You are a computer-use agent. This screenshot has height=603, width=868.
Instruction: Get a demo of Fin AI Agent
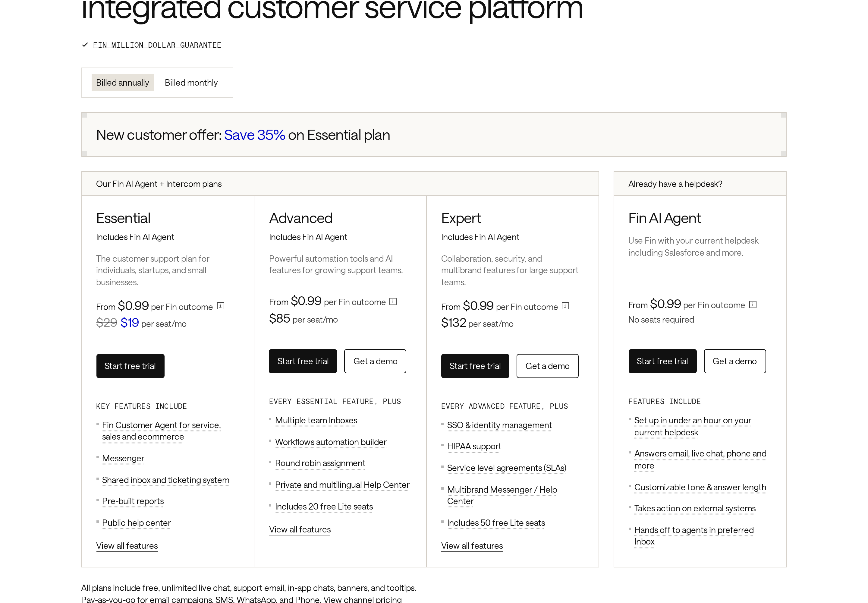click(x=735, y=361)
